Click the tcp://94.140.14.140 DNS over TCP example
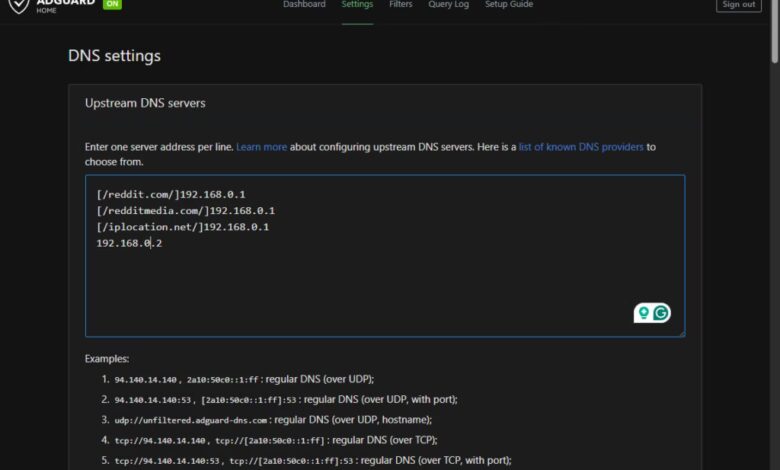This screenshot has width=780, height=470. click(276, 440)
